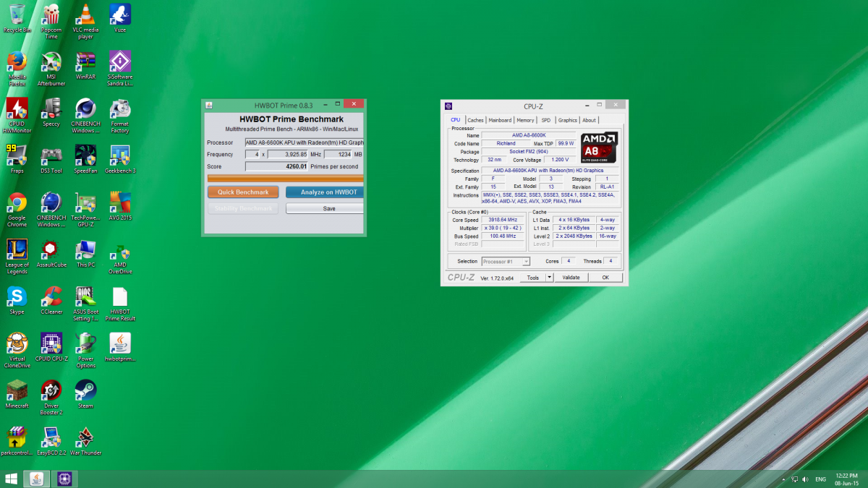
Task: Expand the Tools dropdown arrow in CPU-Z
Action: coord(549,278)
